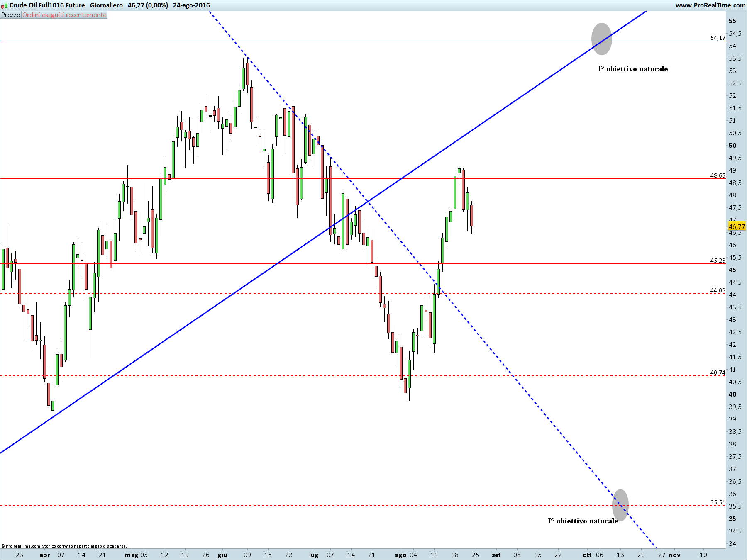
Task: Click the 45,23 horizontal line label
Action: (x=718, y=261)
